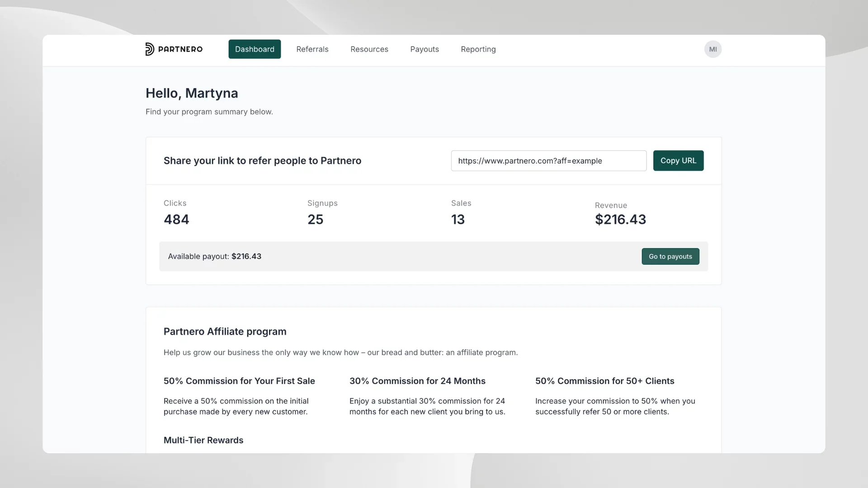Select the Signups value 25
The width and height of the screenshot is (868, 488).
pyautogui.click(x=316, y=220)
